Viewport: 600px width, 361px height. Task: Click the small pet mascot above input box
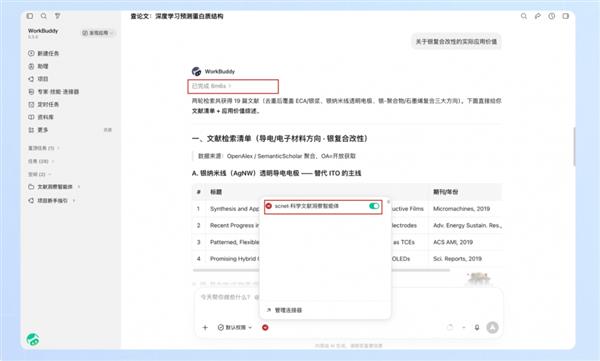click(478, 278)
